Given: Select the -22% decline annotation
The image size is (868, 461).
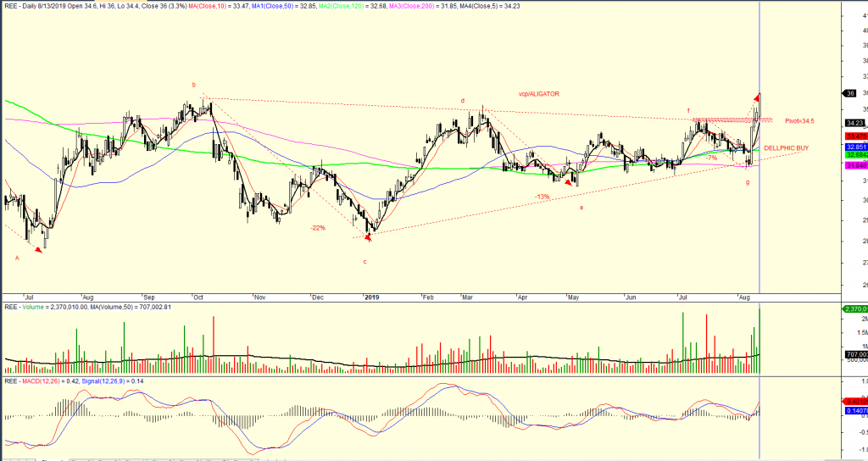Looking at the screenshot, I should (318, 227).
